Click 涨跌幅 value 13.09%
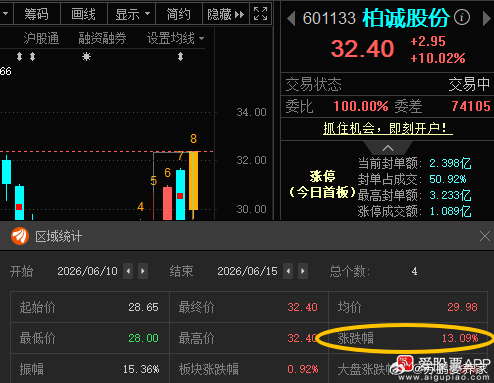The width and height of the screenshot is (494, 383). (460, 338)
